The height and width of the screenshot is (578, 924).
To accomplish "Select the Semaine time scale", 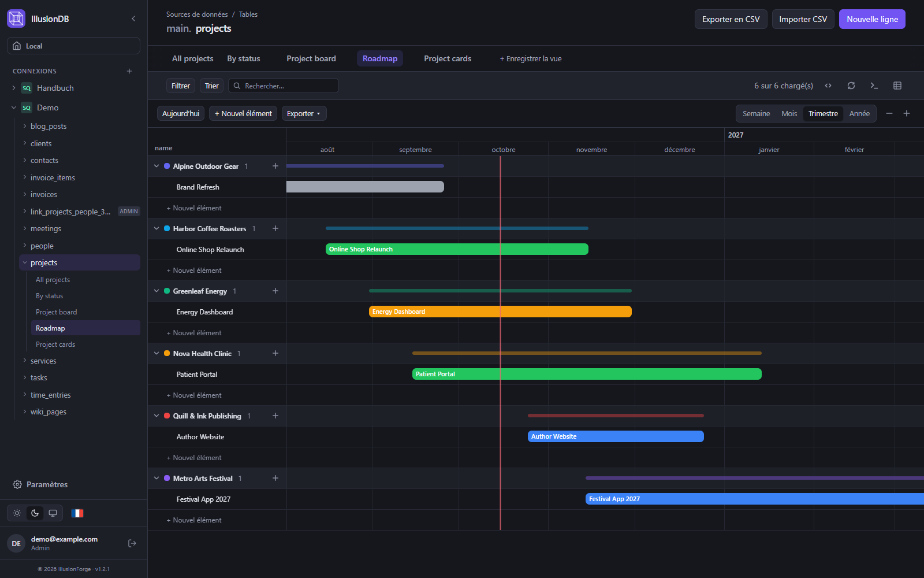I will point(756,113).
